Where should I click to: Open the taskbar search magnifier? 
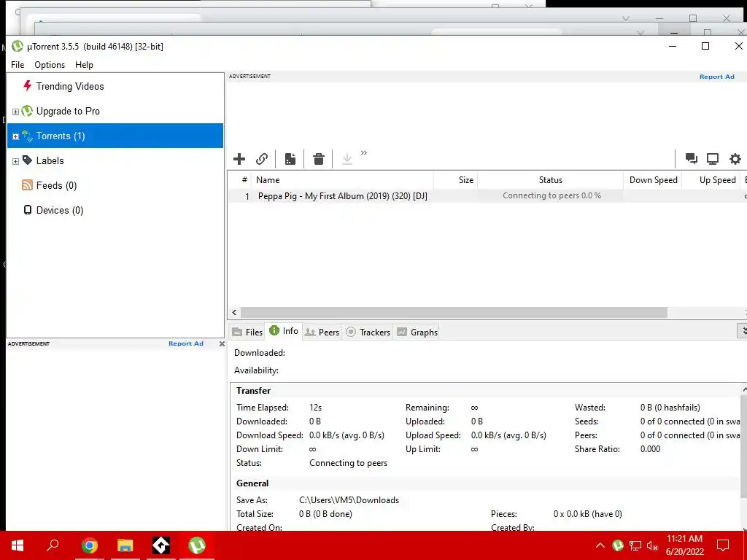click(x=53, y=545)
